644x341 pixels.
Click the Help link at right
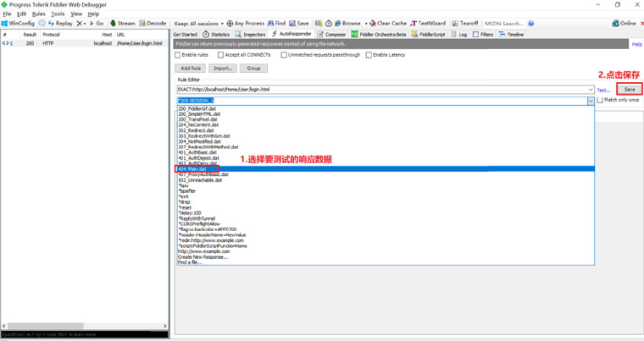click(x=637, y=44)
